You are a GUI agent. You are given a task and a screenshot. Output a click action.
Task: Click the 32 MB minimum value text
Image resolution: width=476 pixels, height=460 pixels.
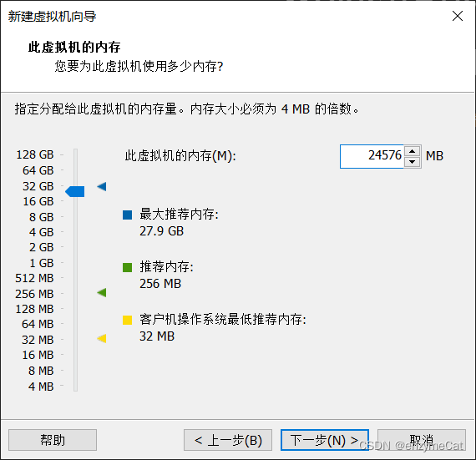click(157, 336)
